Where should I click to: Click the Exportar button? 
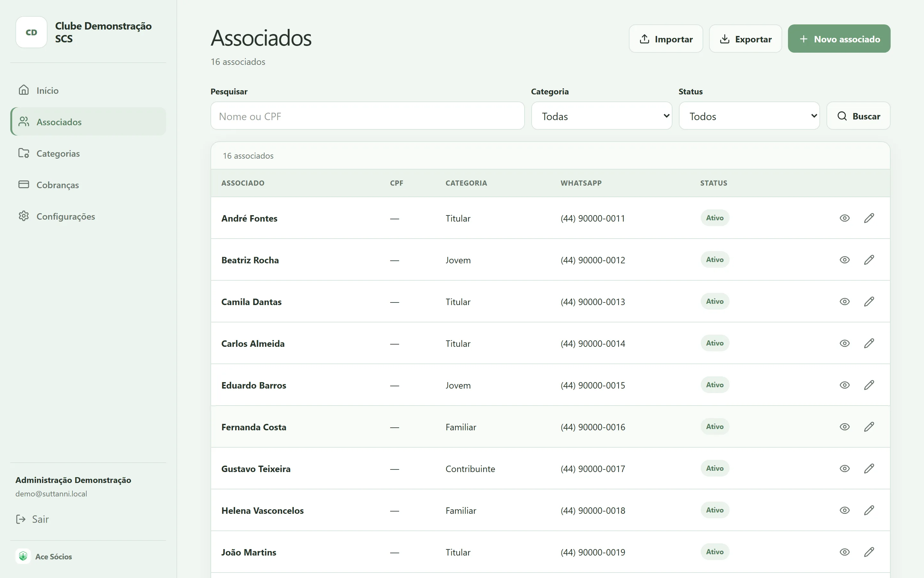pyautogui.click(x=745, y=39)
